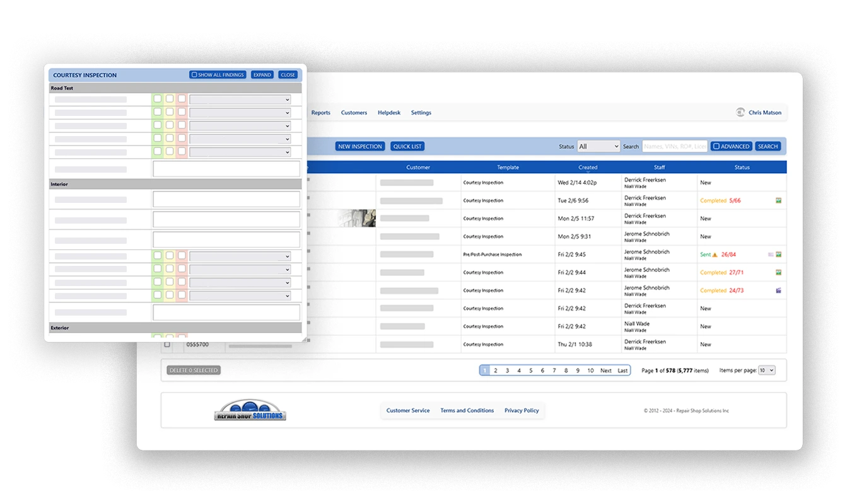Screen dimensions: 857x504
Task: Select the green condition swatch in Road Test
Action: (158, 99)
